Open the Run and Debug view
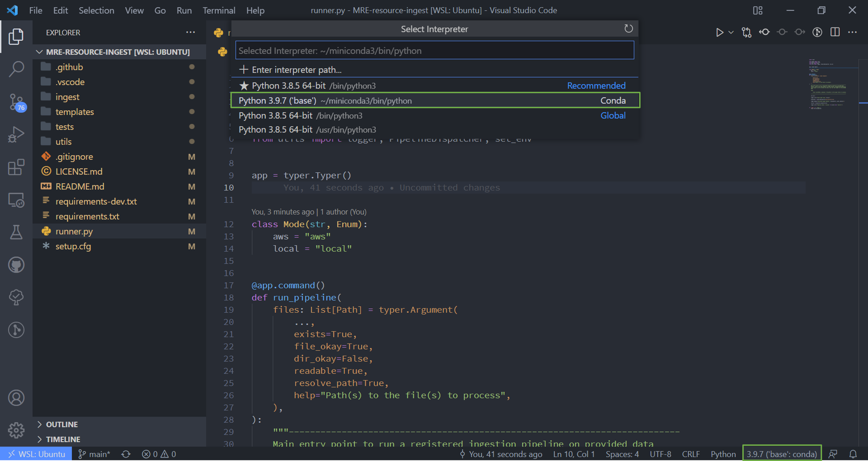 click(16, 135)
